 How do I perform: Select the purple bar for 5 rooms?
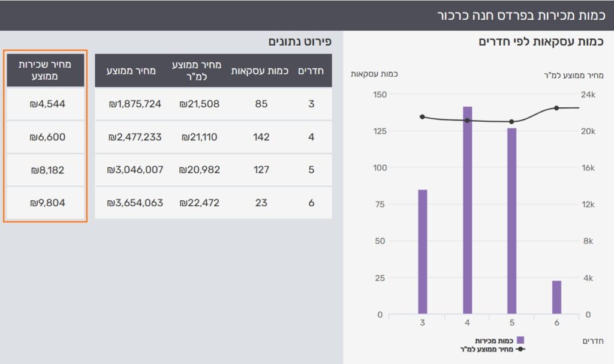512,221
